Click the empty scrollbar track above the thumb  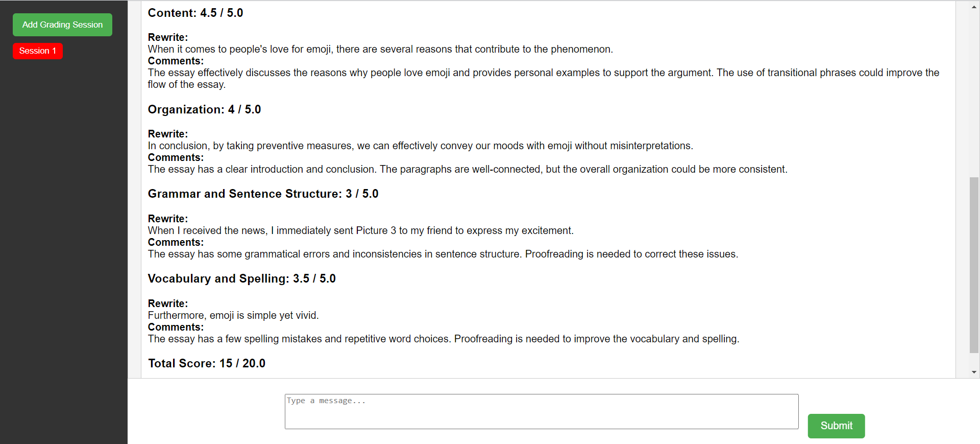click(x=974, y=95)
